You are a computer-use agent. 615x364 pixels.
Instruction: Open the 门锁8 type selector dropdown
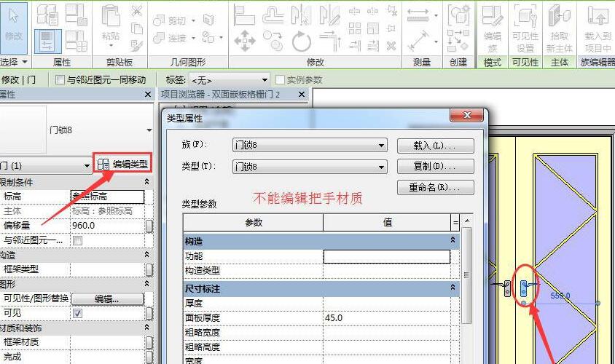click(149, 130)
